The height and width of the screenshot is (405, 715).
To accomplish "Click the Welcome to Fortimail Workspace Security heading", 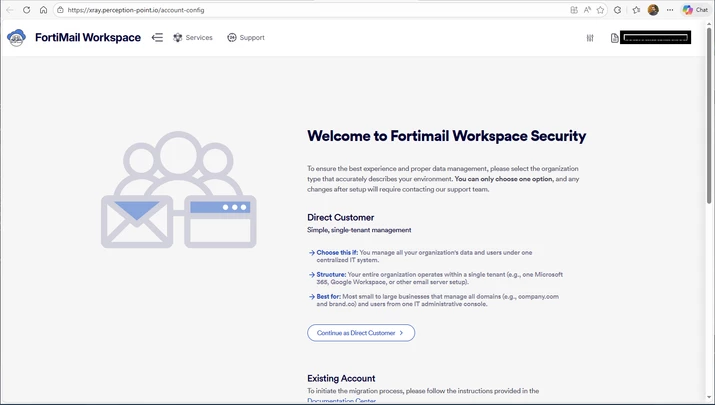I will pos(446,135).
